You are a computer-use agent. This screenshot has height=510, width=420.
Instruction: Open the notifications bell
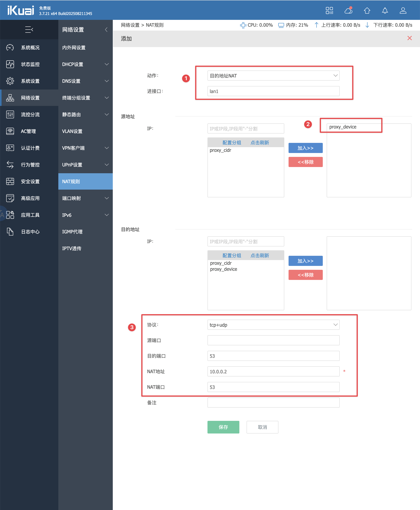pyautogui.click(x=385, y=10)
